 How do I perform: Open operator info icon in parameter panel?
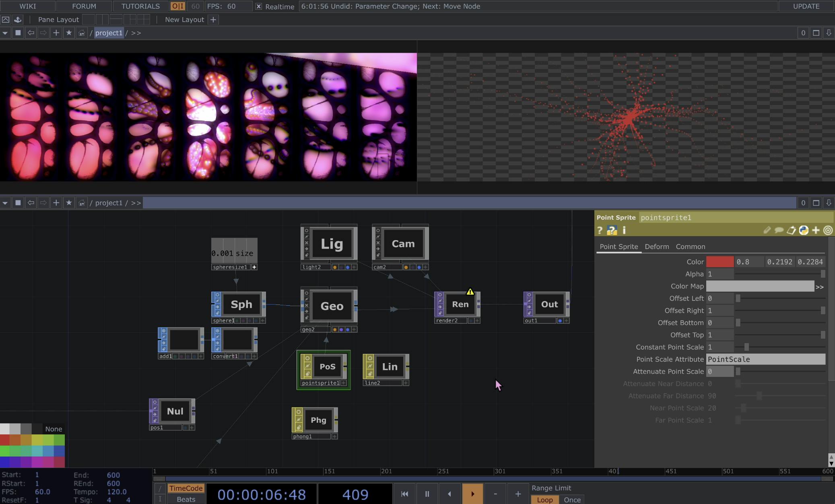(624, 230)
